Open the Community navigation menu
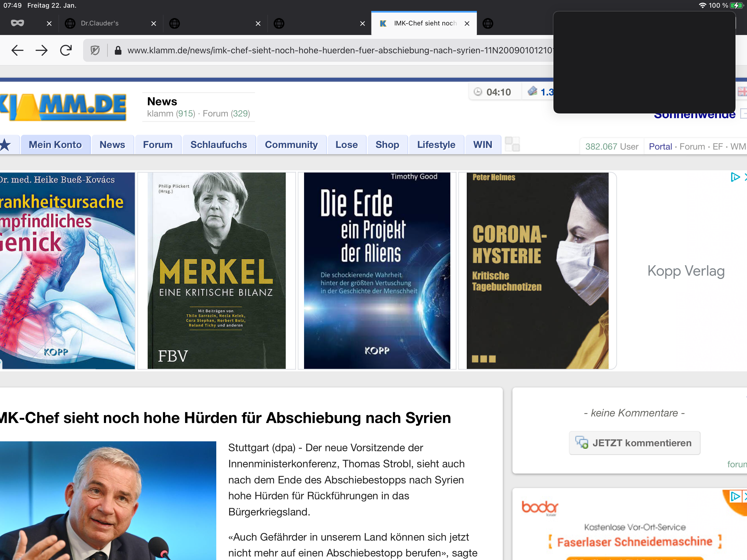 point(291,145)
